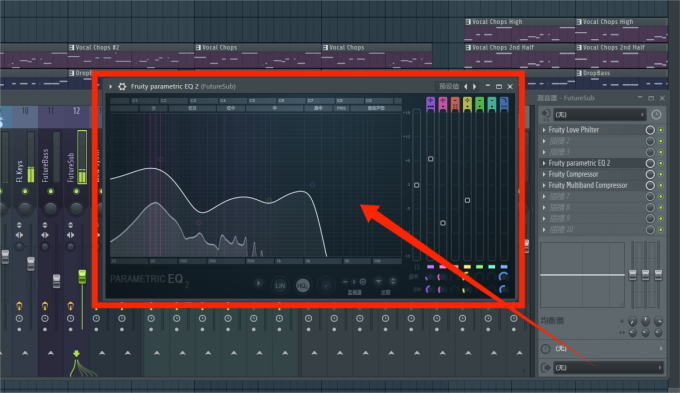
Task: Click the yellow band 4 gain slider handle
Action: click(467, 200)
